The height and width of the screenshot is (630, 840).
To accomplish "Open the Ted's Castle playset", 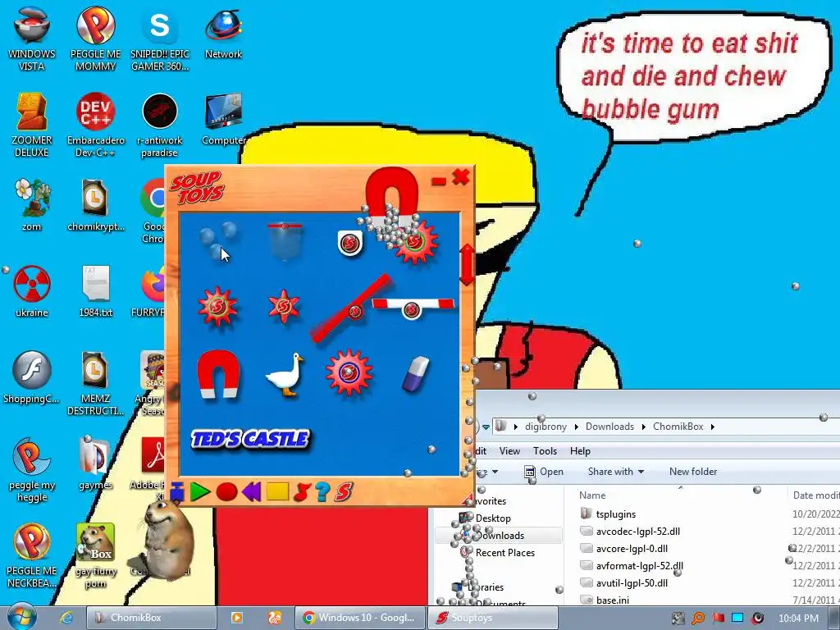I will tap(250, 440).
